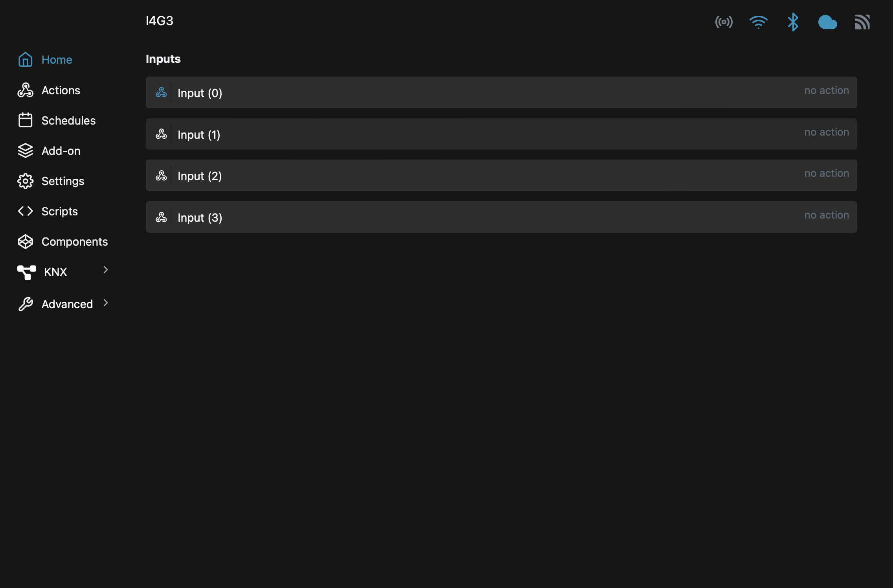893x588 pixels.
Task: Click the webhook icon beside Input (0)
Action: (x=161, y=93)
